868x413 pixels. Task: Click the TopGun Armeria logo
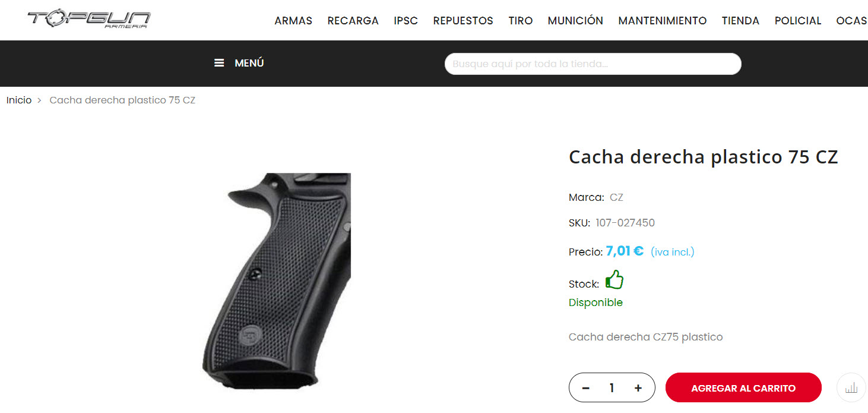pos(88,19)
